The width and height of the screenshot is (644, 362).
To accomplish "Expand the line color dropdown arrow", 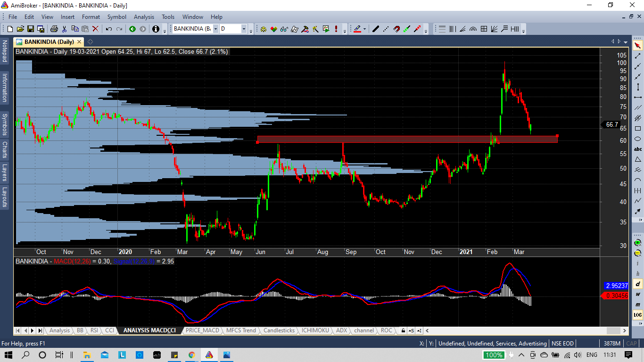I will tap(364, 29).
